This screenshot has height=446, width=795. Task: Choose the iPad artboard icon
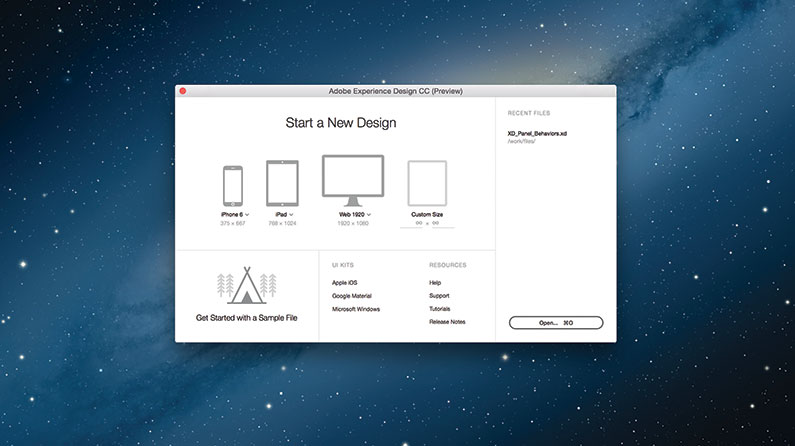click(282, 183)
